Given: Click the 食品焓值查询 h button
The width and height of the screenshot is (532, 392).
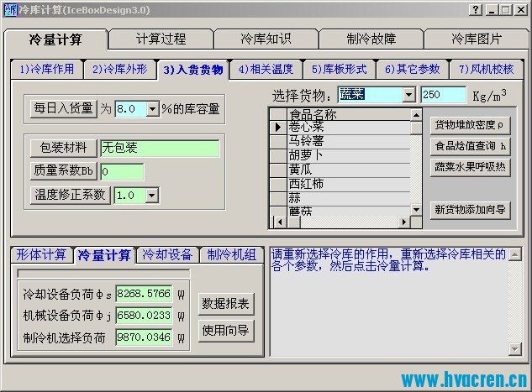Looking at the screenshot, I should [471, 146].
